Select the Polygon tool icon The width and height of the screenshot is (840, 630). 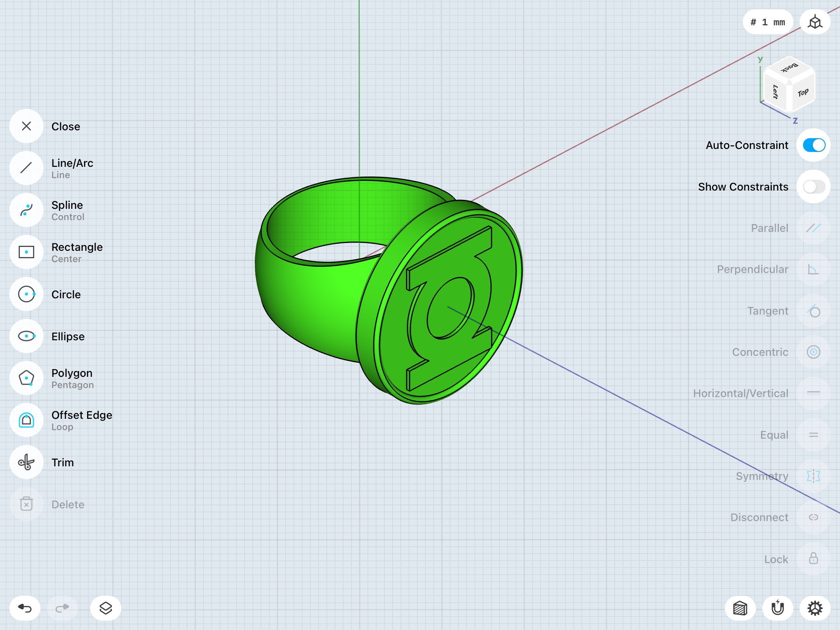pos(26,378)
